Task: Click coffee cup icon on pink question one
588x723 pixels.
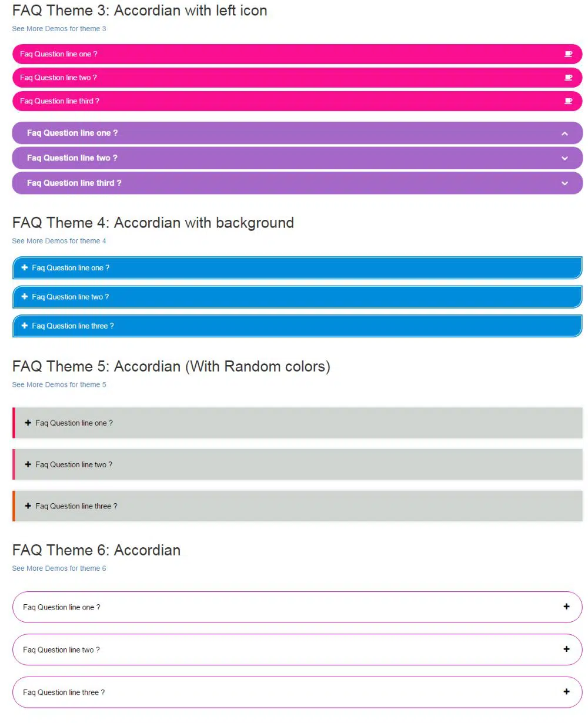Action: pyautogui.click(x=568, y=54)
